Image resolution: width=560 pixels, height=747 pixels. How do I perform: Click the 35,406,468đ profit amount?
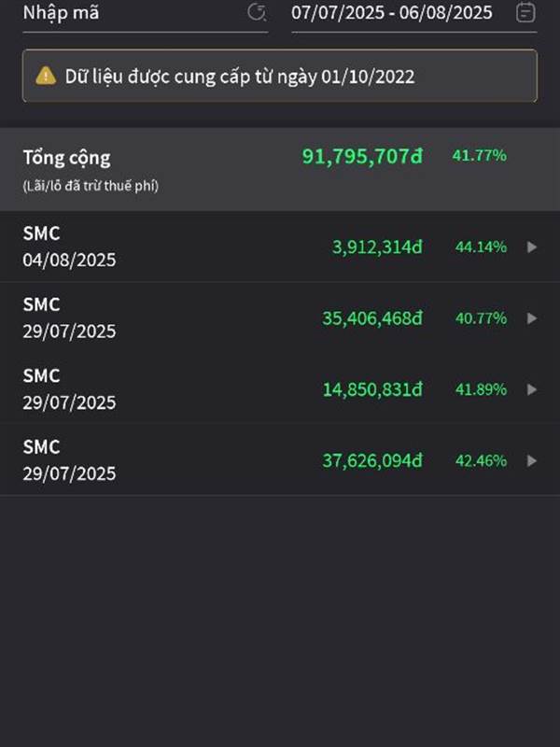371,318
